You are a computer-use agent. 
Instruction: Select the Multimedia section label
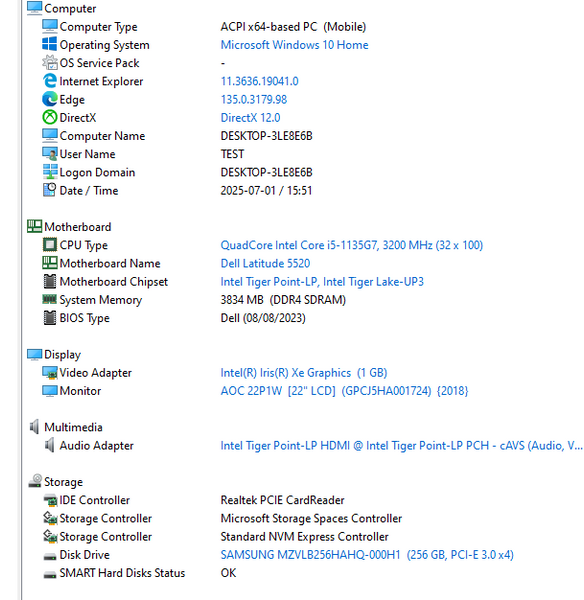pyautogui.click(x=73, y=427)
